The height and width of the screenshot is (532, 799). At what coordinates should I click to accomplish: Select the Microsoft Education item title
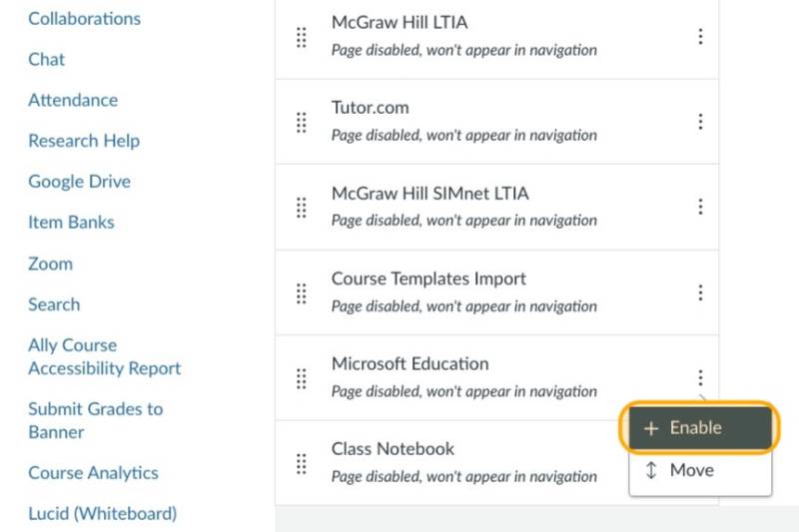pyautogui.click(x=409, y=364)
